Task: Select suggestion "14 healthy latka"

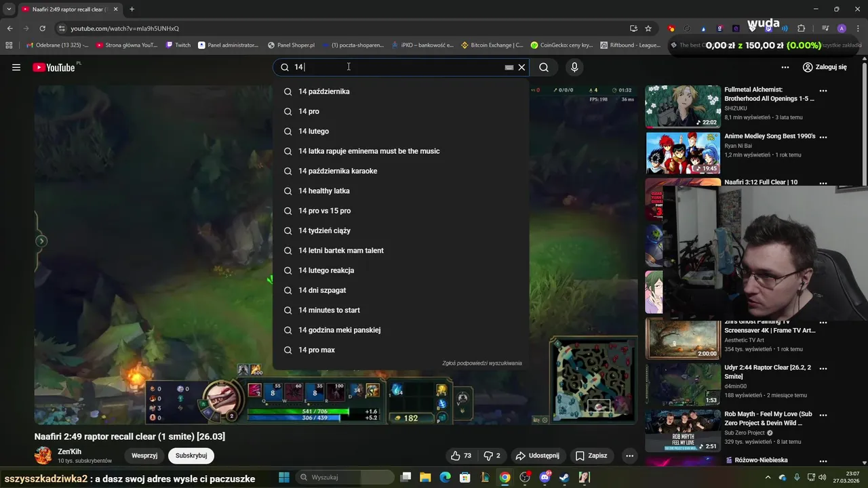Action: click(401, 190)
